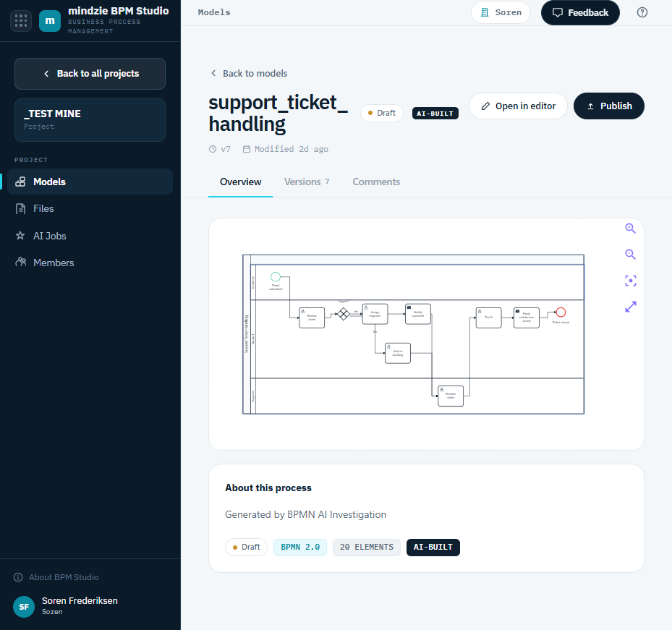Click the Feedback speech bubble icon

pos(557,12)
